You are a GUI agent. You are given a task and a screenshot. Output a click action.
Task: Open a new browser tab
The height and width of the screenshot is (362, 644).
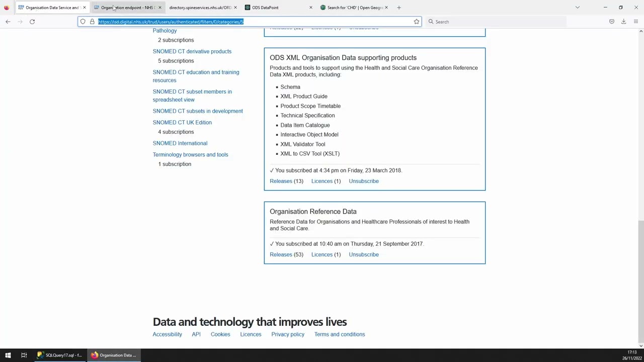(399, 8)
